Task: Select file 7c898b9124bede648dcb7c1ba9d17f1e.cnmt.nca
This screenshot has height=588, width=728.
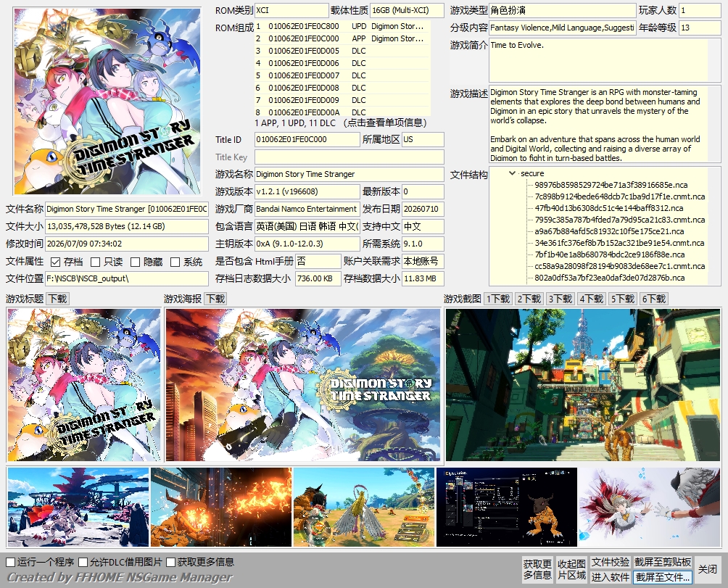Action: pos(619,196)
